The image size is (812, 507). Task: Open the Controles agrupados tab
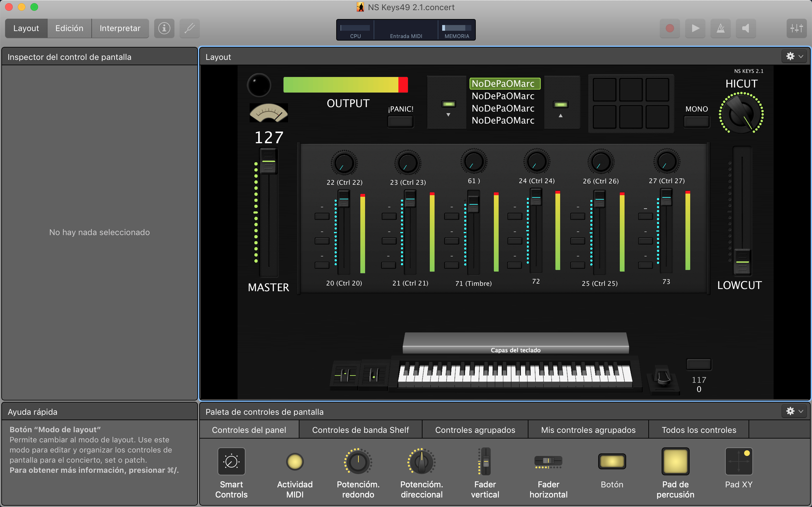pos(475,430)
